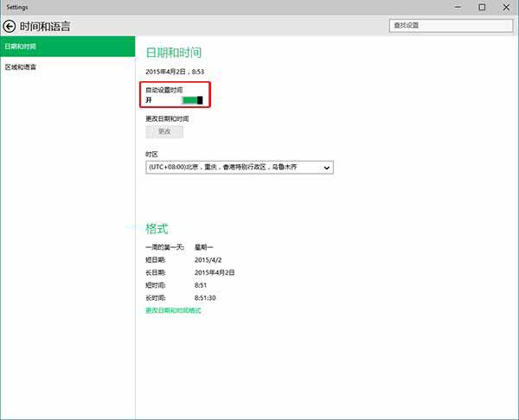Go back using the back arrow icon
Viewport: 519px width, 420px height.
(x=10, y=26)
